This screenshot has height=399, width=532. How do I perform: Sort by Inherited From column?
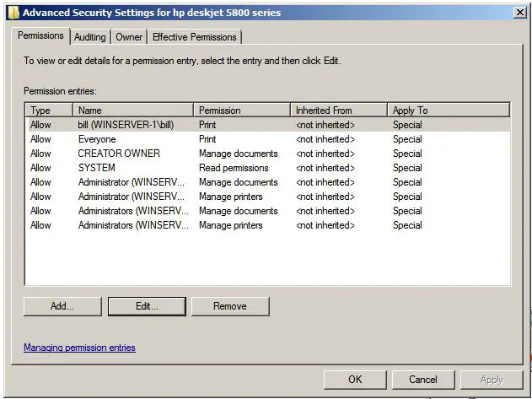[x=339, y=111]
